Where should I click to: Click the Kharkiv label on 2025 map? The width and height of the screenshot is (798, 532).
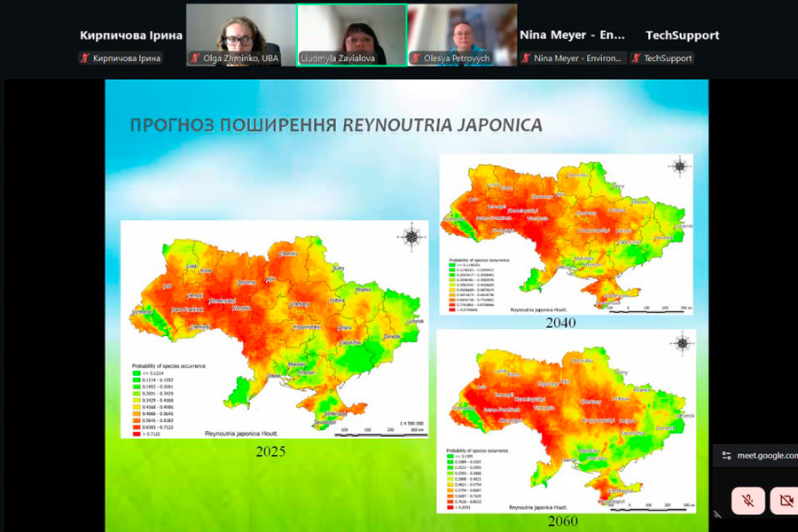[x=364, y=290]
